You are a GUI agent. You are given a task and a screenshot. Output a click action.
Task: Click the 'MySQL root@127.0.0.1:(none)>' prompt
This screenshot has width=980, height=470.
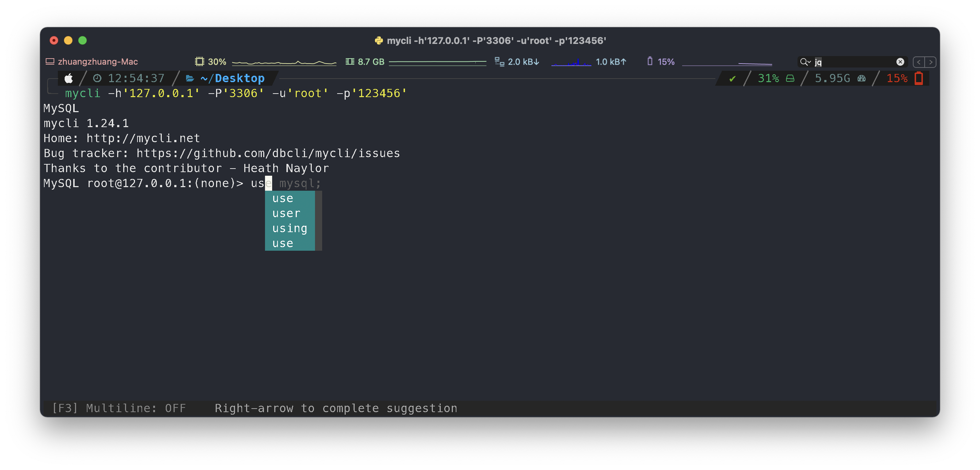[144, 184]
